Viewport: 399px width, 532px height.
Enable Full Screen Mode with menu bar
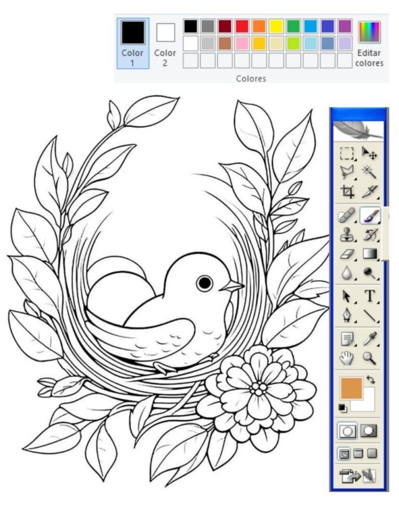point(358,453)
